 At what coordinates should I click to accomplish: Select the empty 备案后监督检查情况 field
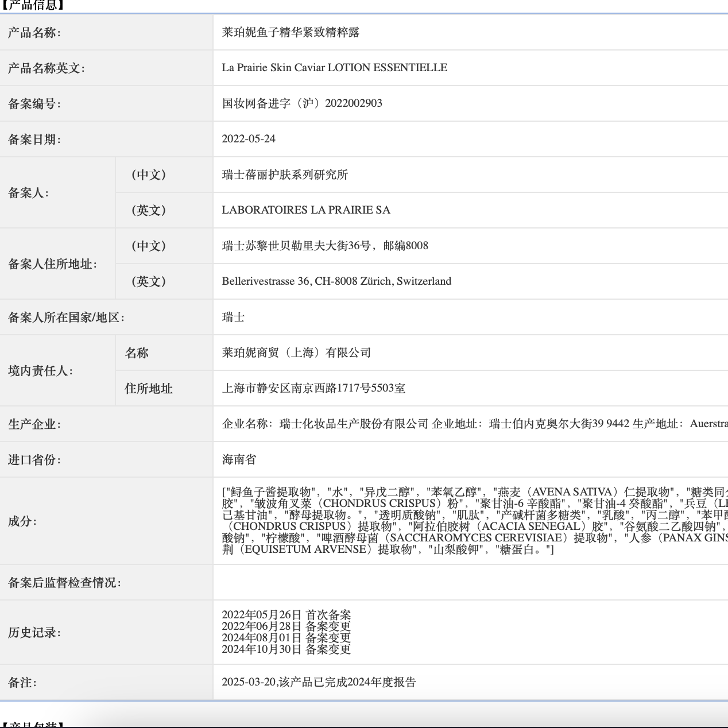tap(402, 582)
